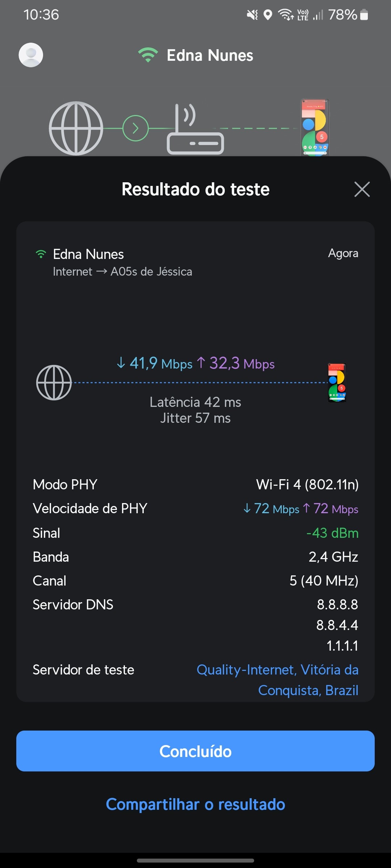The width and height of the screenshot is (391, 868).
Task: Tap the green Wi-Fi icon in result card
Action: click(x=41, y=254)
